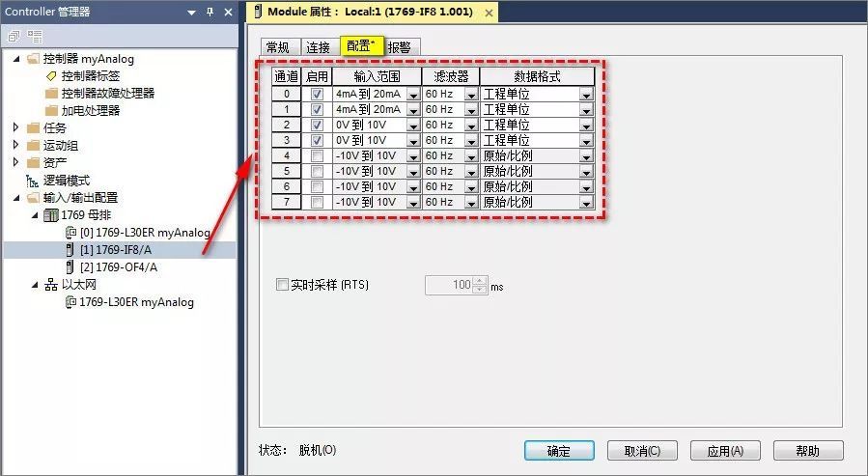Toggle the 实时采样 (RTS) checkbox

[x=282, y=286]
